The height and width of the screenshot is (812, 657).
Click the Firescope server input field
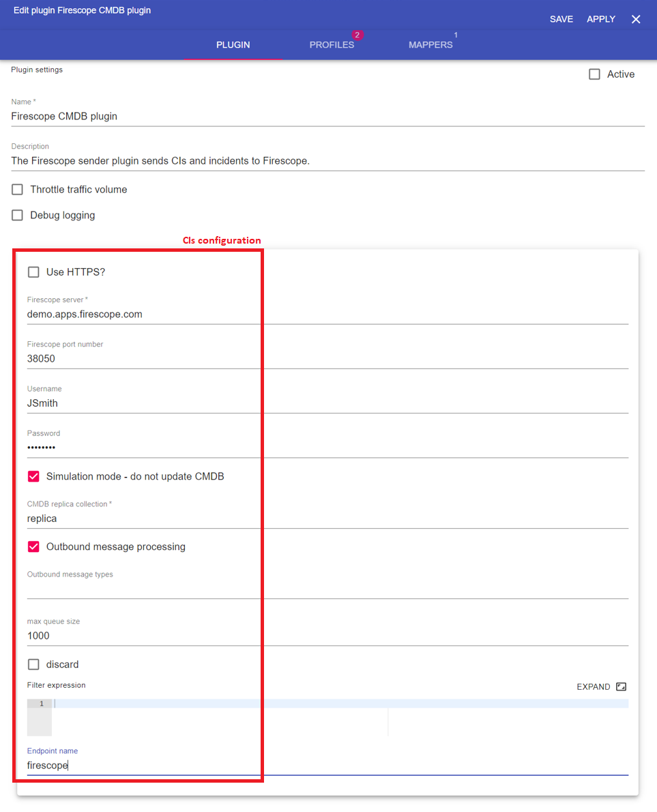327,315
